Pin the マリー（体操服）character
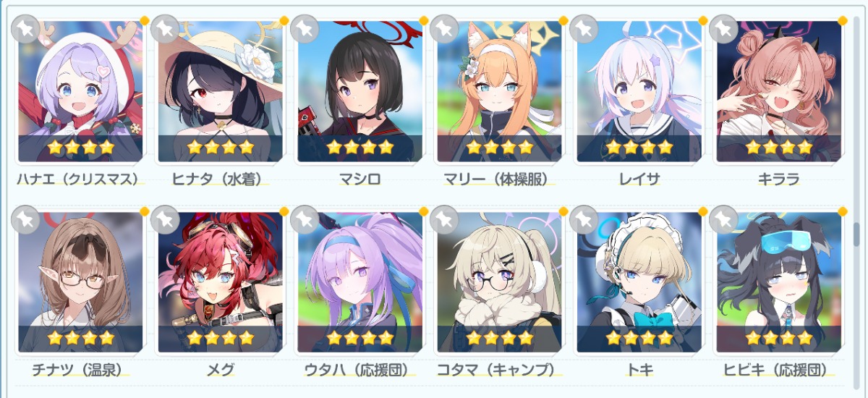Viewport: 868px width, 398px height. [x=445, y=29]
